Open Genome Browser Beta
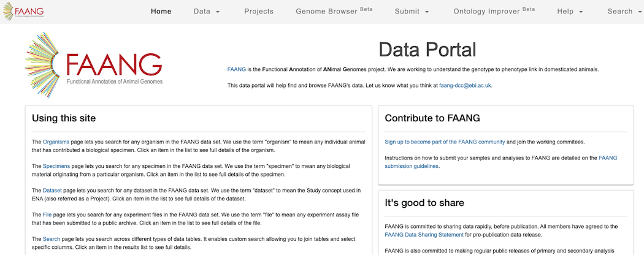This screenshot has height=255, width=644. tap(334, 11)
